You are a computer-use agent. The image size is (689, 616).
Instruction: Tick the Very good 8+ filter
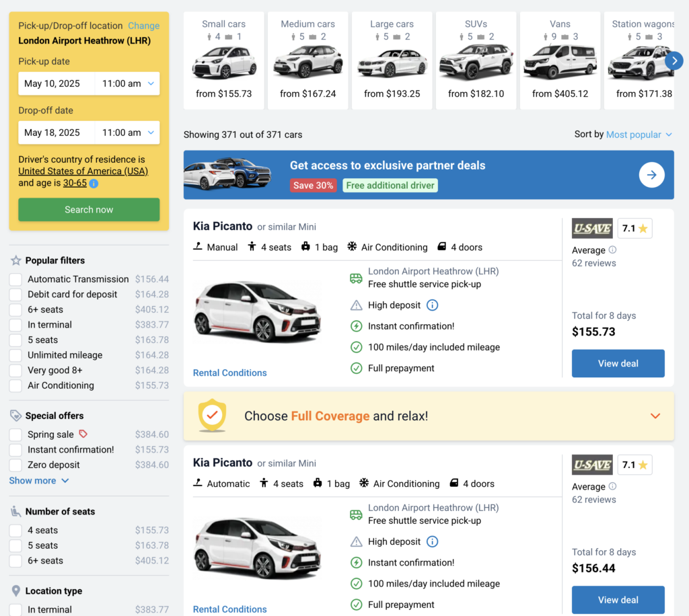pyautogui.click(x=16, y=371)
